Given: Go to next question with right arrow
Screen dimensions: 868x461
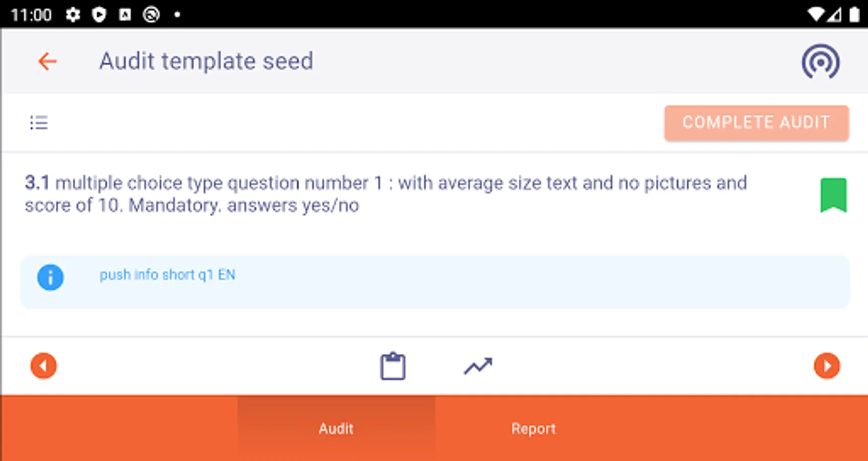Looking at the screenshot, I should (826, 365).
